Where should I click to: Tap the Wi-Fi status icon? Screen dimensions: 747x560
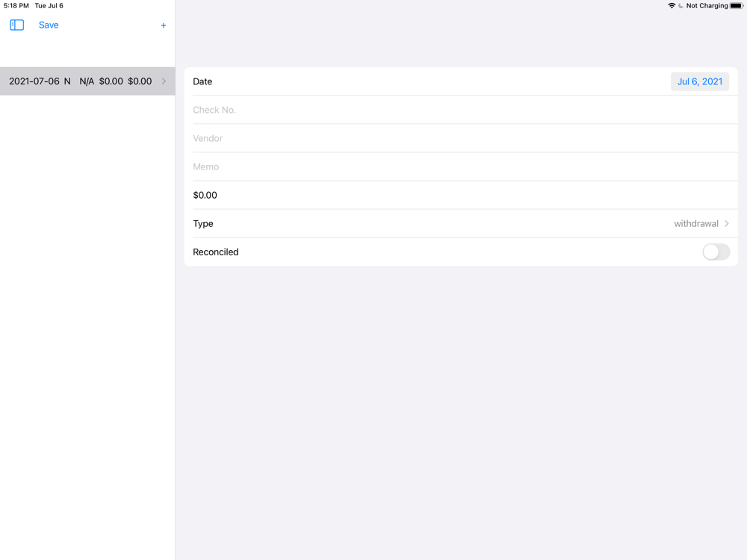coord(672,6)
